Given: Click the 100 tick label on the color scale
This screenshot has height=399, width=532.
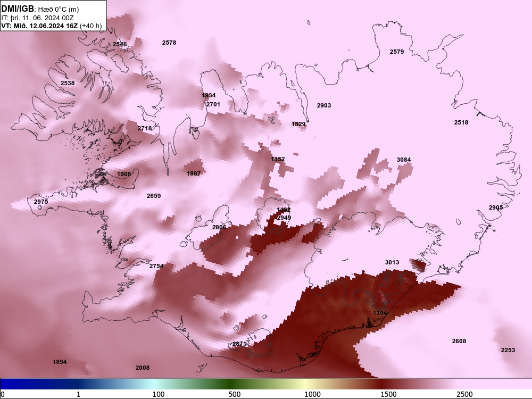Looking at the screenshot, I should pyautogui.click(x=159, y=394).
